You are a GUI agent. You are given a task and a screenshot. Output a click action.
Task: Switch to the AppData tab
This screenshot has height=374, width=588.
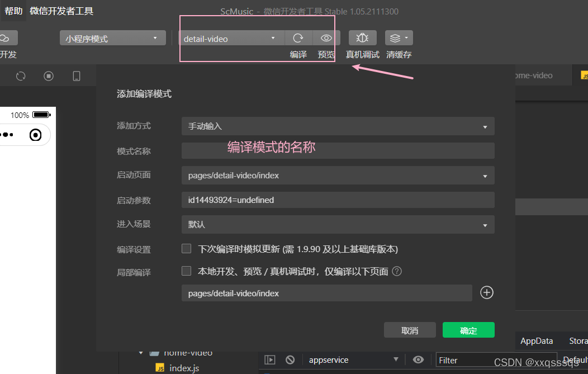(537, 341)
